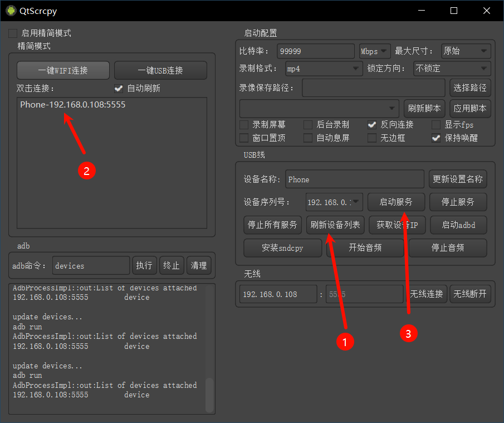Image resolution: width=504 pixels, height=423 pixels.
Task: Uncheck the 反向连接 option
Action: pyautogui.click(x=372, y=125)
